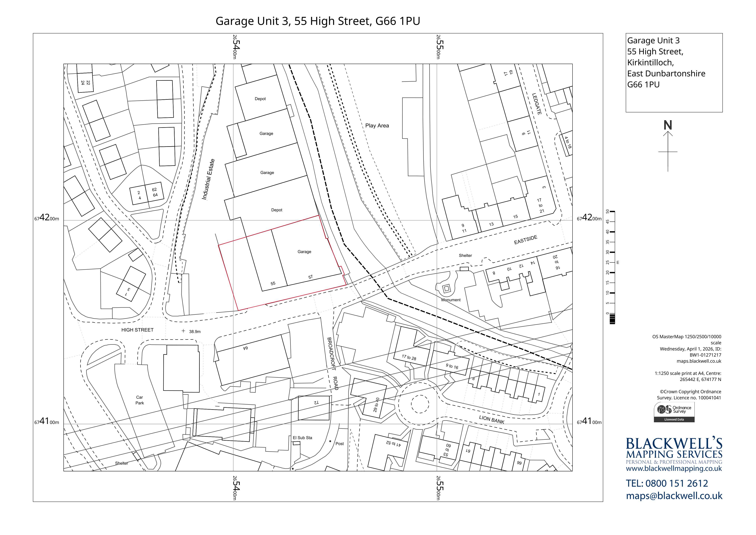Click the 'Depot' label above the red boundary

[x=277, y=210]
